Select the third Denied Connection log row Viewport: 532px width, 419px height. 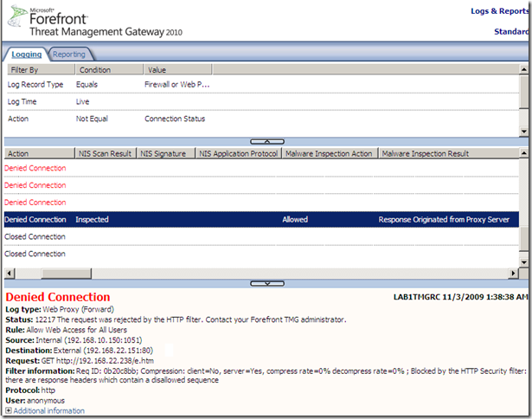[x=261, y=203]
